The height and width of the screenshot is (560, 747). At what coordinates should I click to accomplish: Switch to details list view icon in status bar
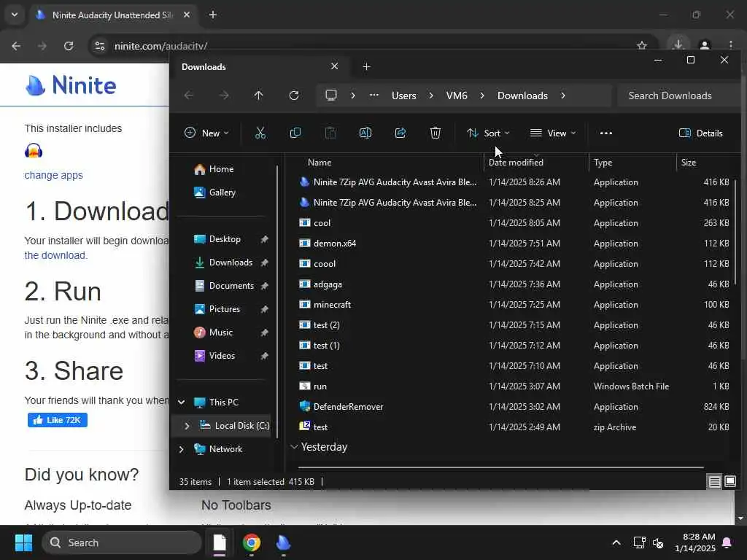715,482
